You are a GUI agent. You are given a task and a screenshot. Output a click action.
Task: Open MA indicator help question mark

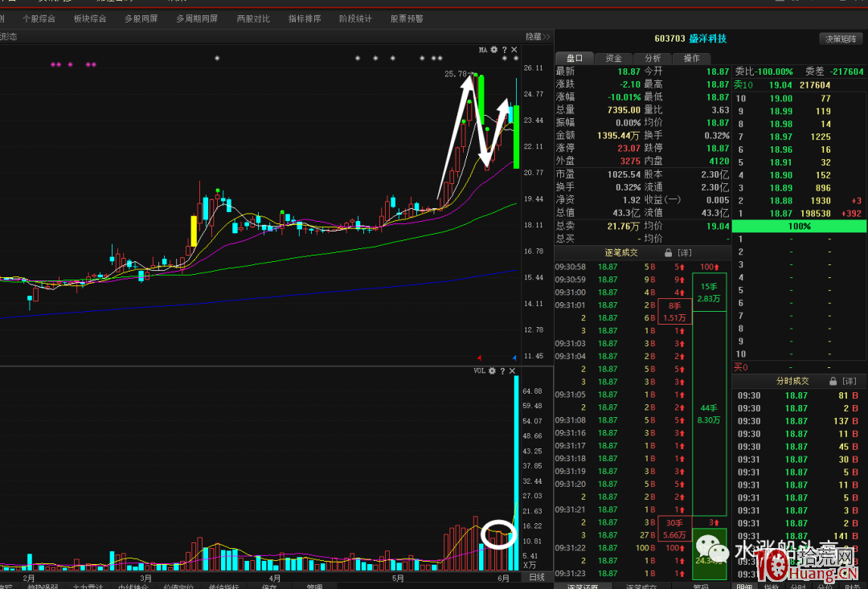(x=504, y=50)
